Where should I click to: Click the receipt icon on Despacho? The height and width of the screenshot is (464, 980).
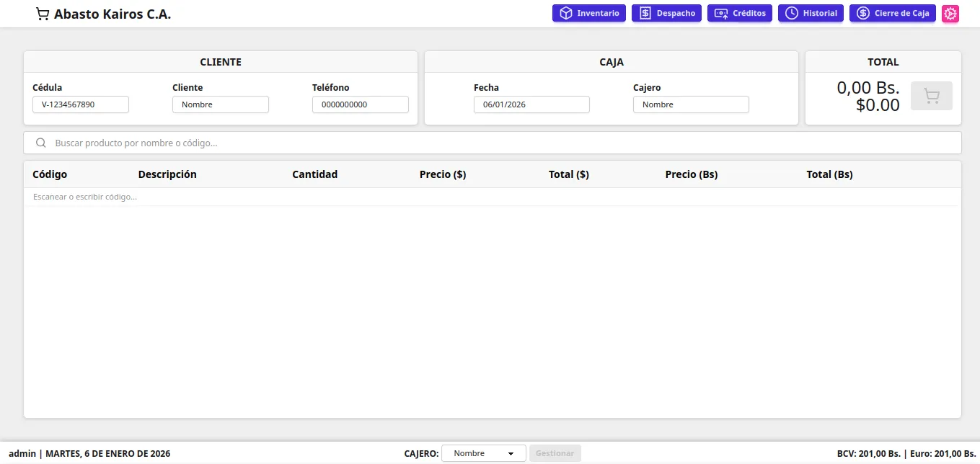645,14
